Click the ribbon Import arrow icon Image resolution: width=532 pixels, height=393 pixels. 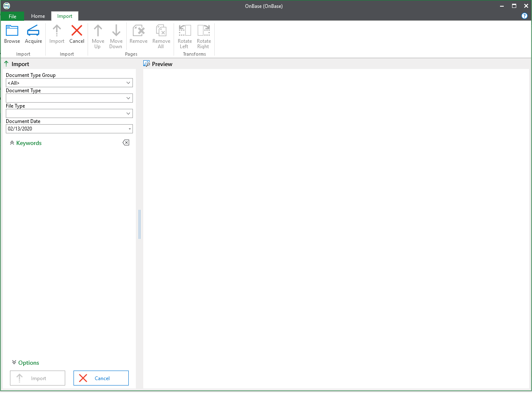[x=57, y=31]
